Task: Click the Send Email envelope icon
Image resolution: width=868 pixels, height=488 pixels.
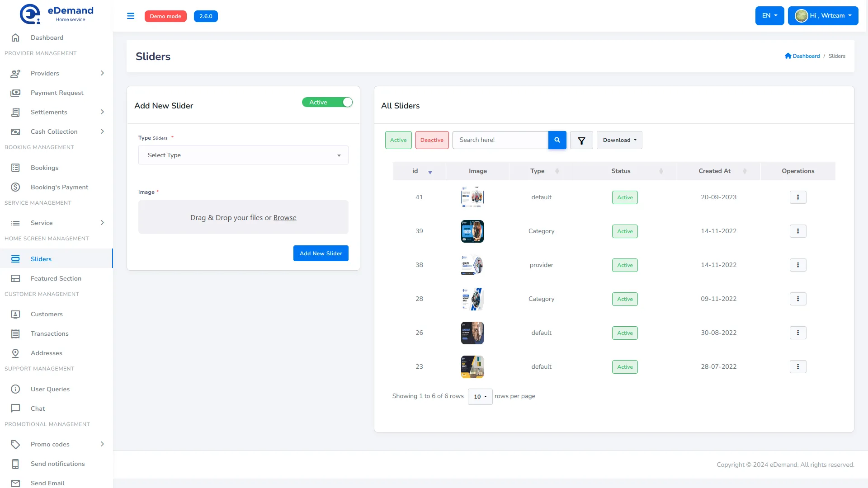Action: tap(15, 483)
